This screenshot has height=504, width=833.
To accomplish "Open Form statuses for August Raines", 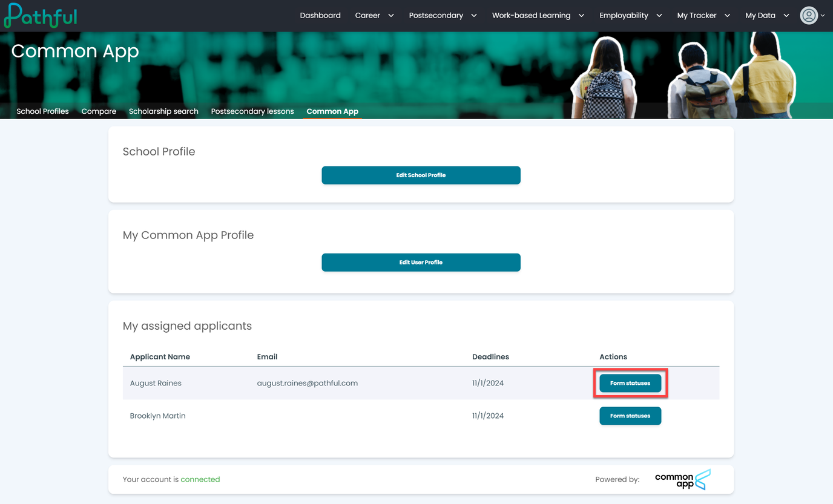I will click(630, 383).
